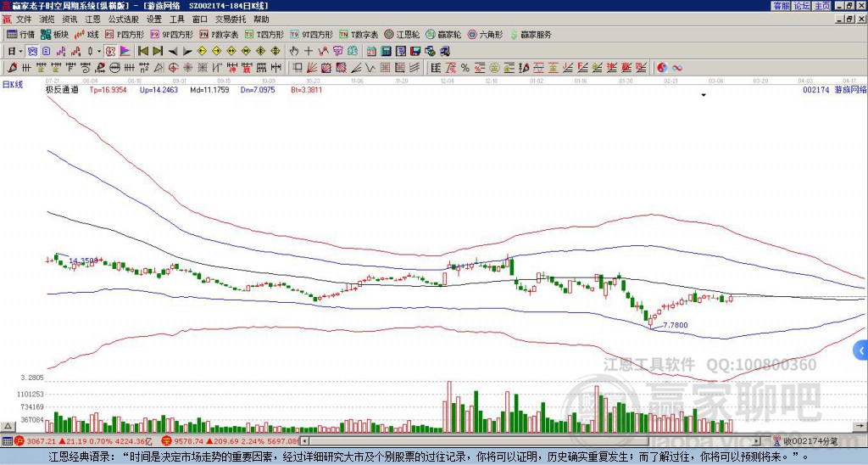868x465 pixels.
Task: Click the gold circle 金 icon
Action: coord(494,68)
